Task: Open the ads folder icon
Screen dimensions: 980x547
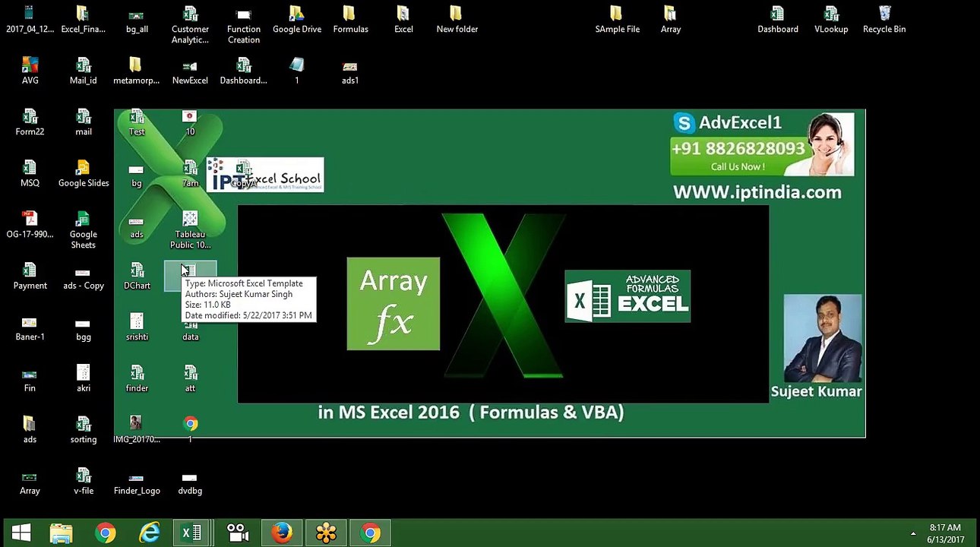Action: [x=30, y=430]
